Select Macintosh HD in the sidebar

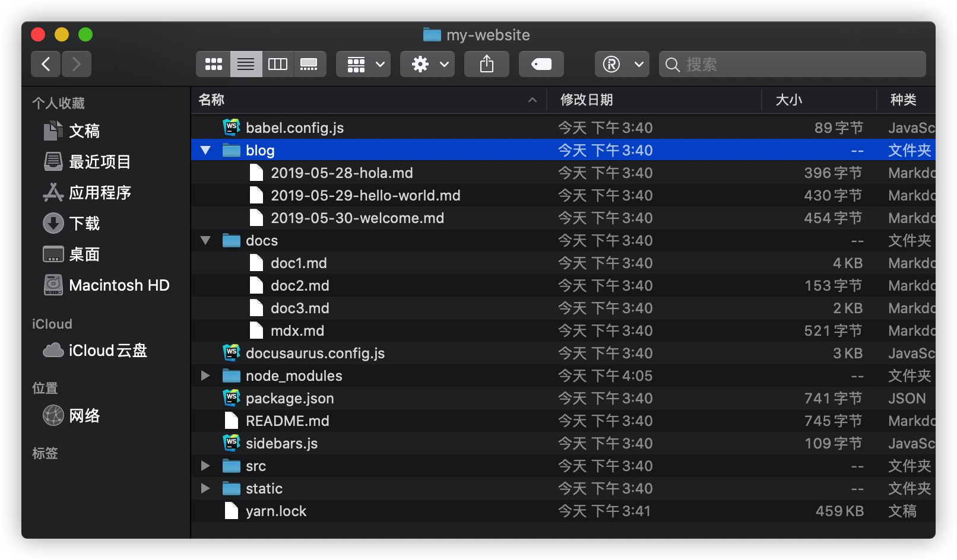click(x=107, y=285)
